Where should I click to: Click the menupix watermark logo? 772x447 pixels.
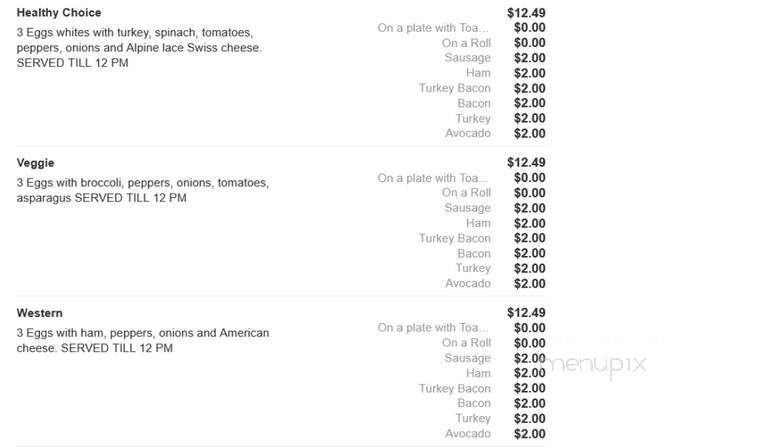pyautogui.click(x=594, y=365)
